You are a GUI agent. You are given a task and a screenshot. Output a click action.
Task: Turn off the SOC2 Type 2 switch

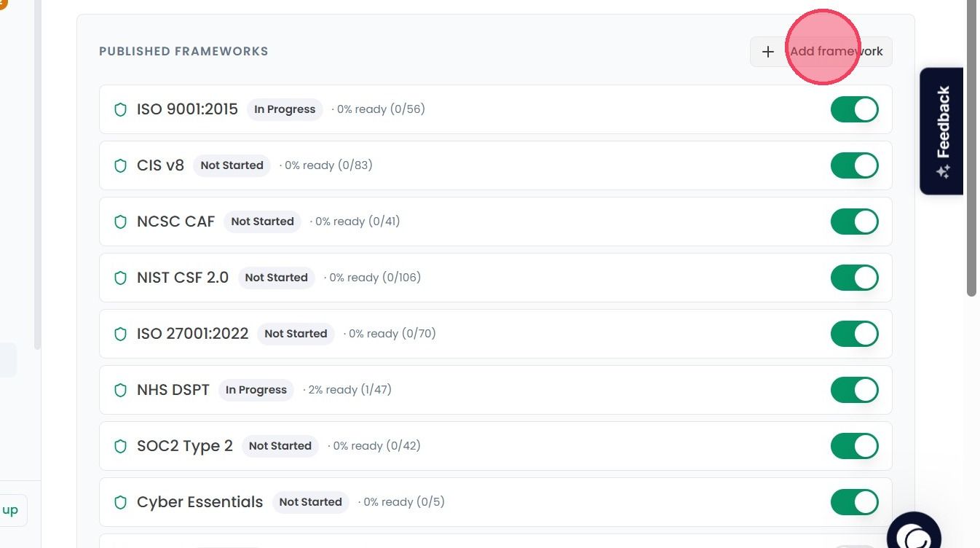[855, 446]
